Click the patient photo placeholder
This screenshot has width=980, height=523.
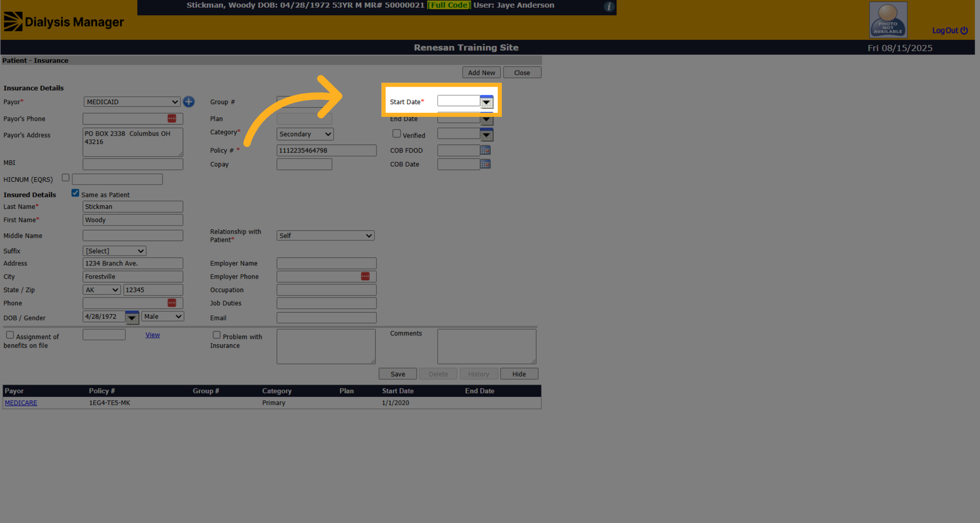pos(888,20)
